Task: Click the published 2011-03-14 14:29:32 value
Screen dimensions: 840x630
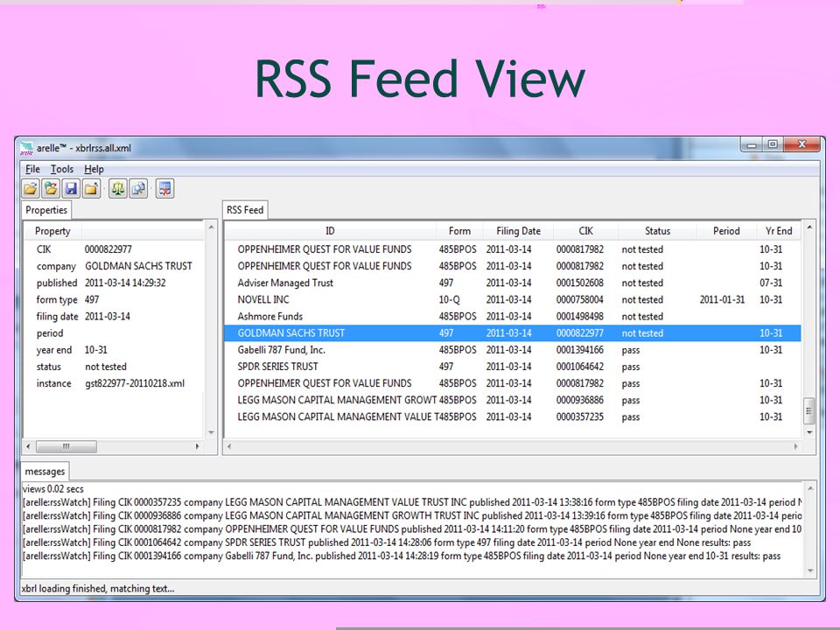Action: click(125, 283)
